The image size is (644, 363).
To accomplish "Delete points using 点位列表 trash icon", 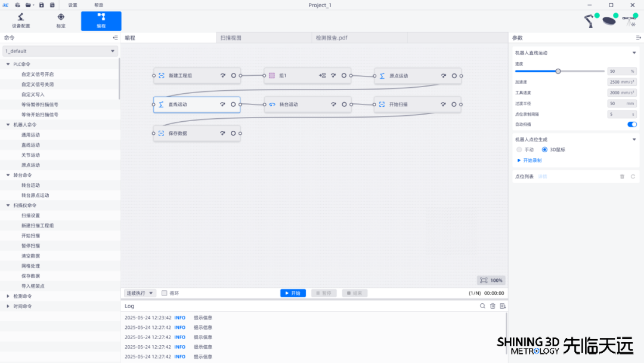I will 622,177.
